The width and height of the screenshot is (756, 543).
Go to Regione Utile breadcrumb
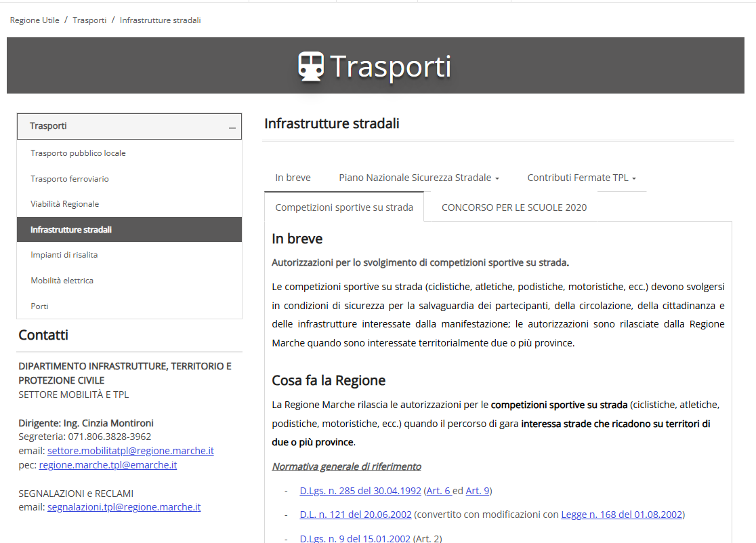pyautogui.click(x=35, y=20)
